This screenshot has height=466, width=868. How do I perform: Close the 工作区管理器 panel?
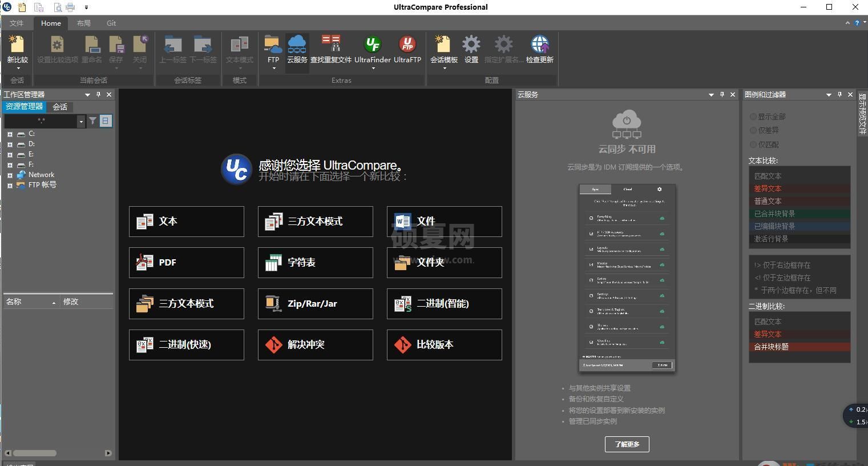[x=109, y=94]
